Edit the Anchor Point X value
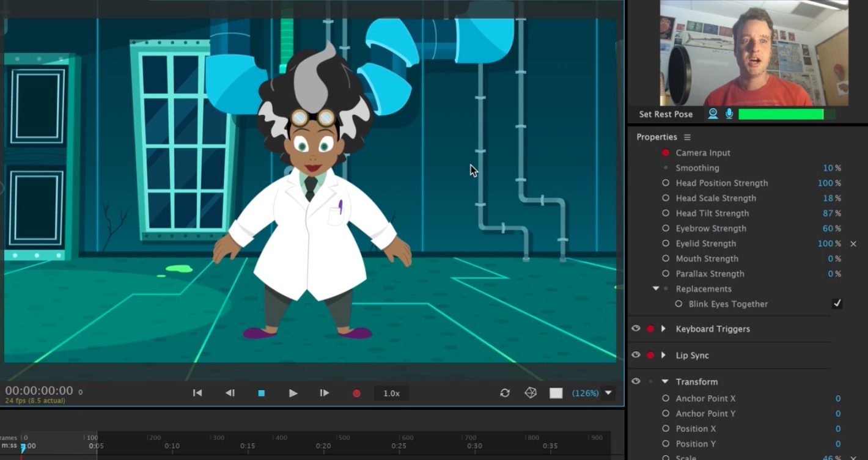The height and width of the screenshot is (460, 868). click(838, 398)
